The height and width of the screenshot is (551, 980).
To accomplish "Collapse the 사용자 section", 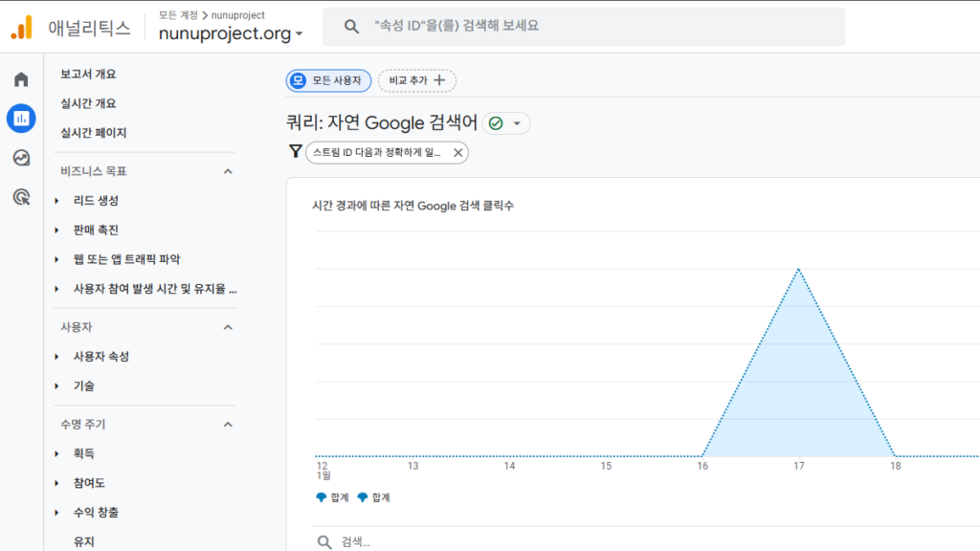I will 228,327.
